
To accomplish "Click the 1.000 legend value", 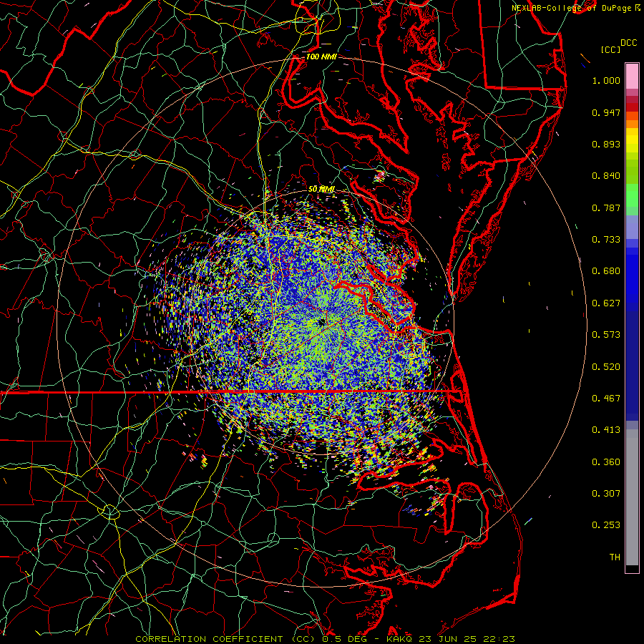I will [606, 80].
